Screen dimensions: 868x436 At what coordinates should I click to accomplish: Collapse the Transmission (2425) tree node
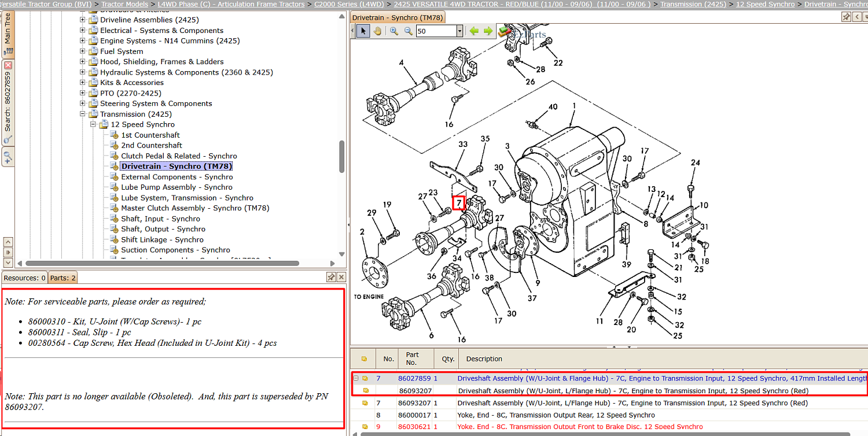pyautogui.click(x=83, y=114)
